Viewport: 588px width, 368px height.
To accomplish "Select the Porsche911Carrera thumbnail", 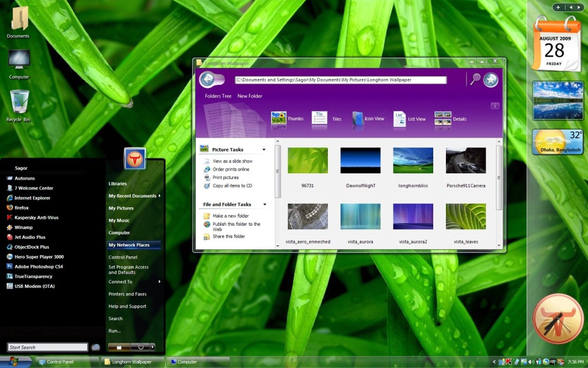I will click(x=466, y=160).
